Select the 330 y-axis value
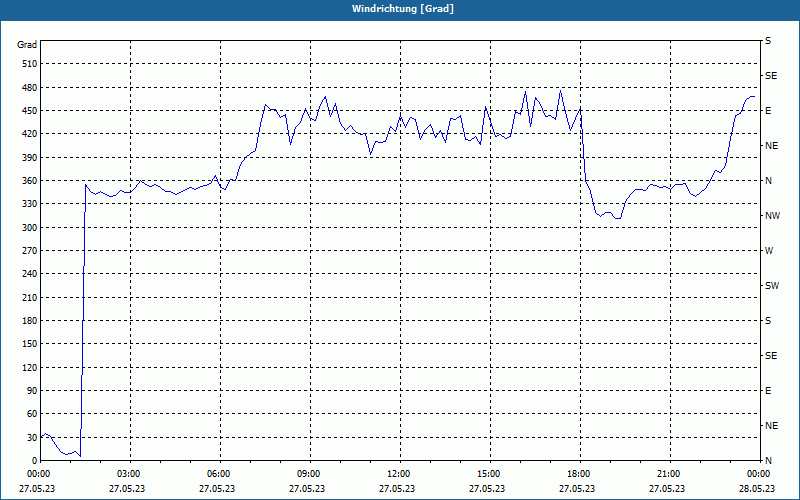The image size is (800, 500). point(29,204)
